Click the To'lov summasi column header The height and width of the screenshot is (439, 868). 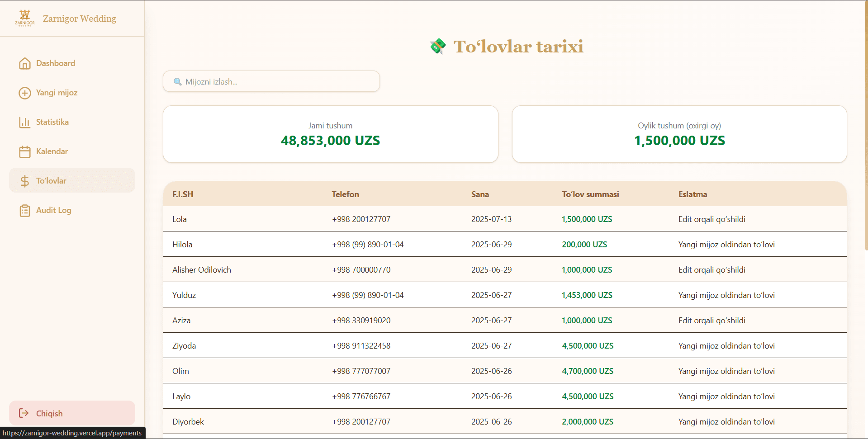pos(590,194)
